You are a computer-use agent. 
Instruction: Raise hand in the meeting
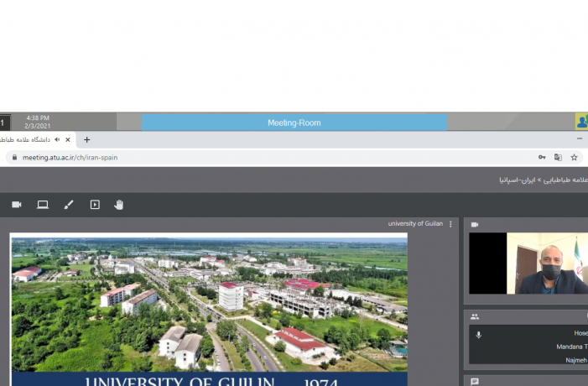pyautogui.click(x=119, y=205)
